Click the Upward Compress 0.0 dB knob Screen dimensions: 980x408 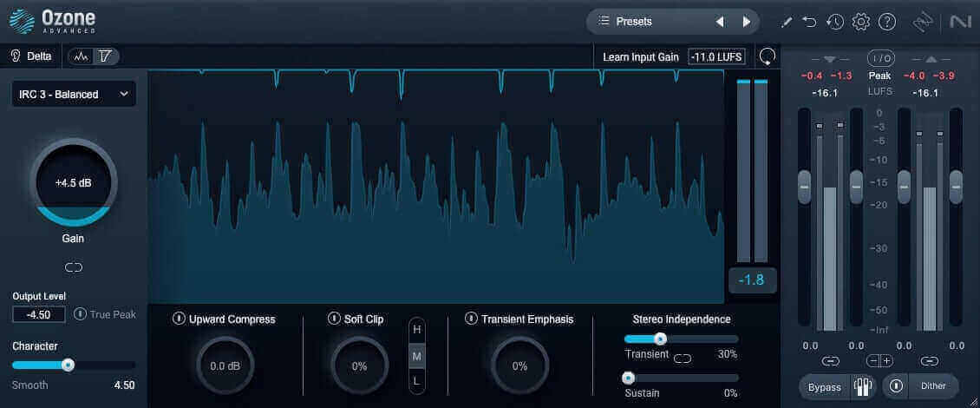(x=225, y=365)
